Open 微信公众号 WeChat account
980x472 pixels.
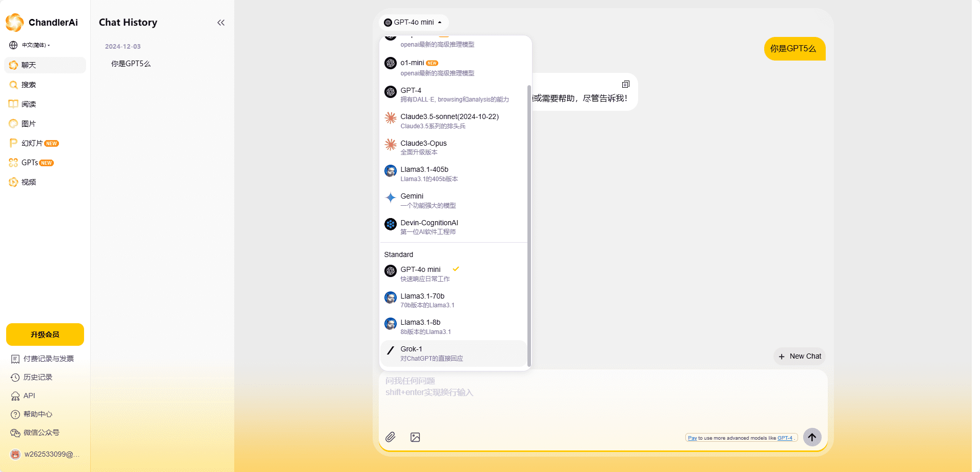click(x=35, y=432)
